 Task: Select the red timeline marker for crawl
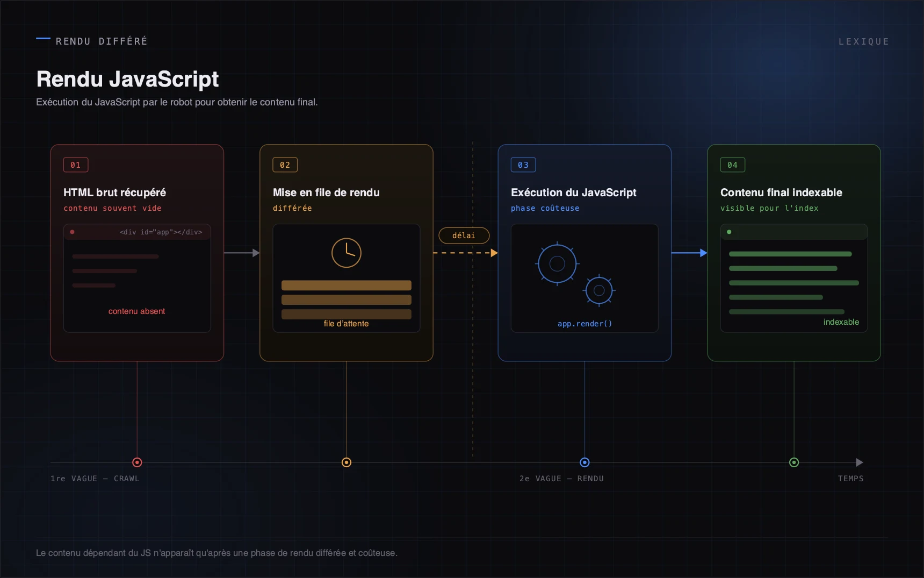click(x=137, y=462)
